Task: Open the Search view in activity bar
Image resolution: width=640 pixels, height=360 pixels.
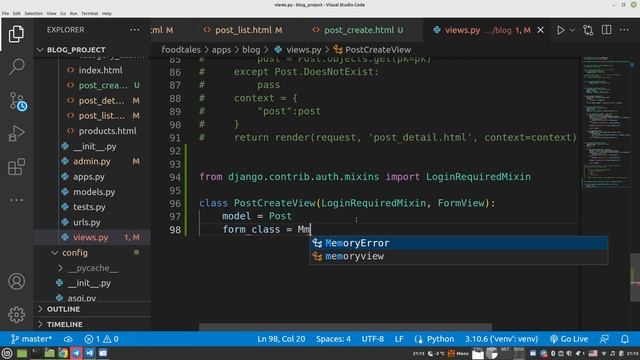Action: pyautogui.click(x=16, y=67)
